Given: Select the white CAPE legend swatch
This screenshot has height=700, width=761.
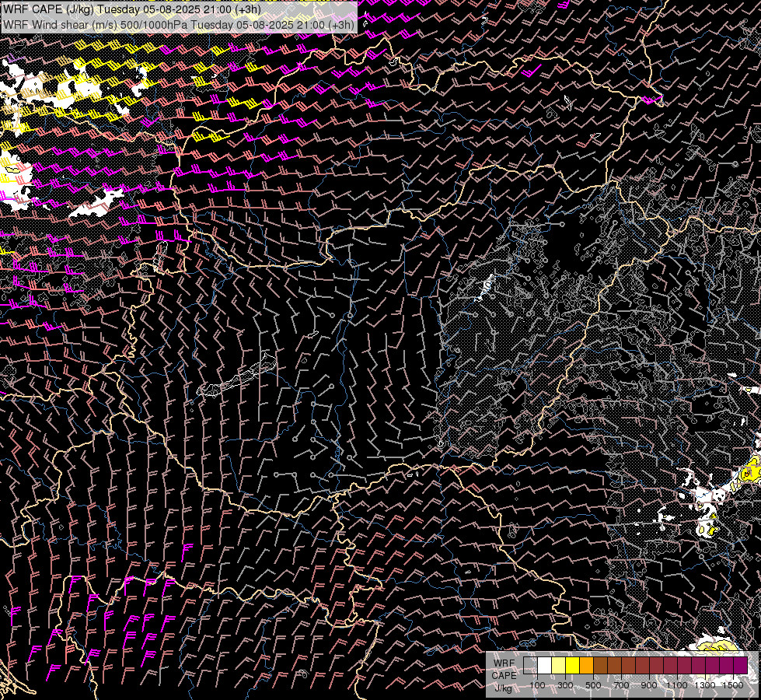Looking at the screenshot, I should coord(545,665).
